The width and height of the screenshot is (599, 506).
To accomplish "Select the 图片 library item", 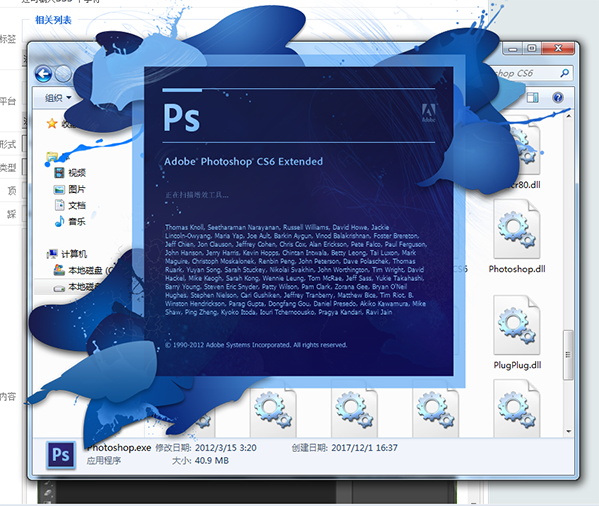I will point(70,189).
